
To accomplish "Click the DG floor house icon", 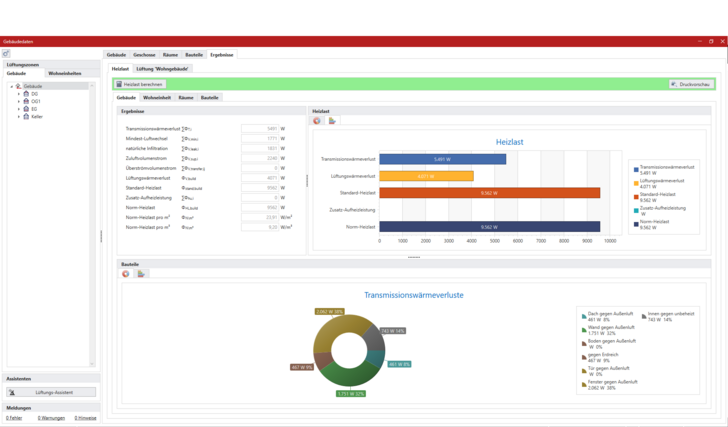I will [26, 94].
